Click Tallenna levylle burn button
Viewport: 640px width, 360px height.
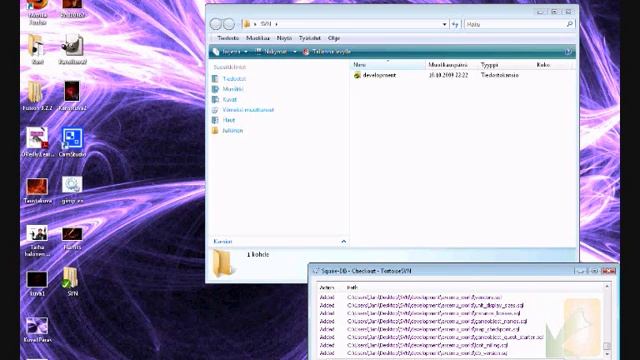pyautogui.click(x=327, y=52)
